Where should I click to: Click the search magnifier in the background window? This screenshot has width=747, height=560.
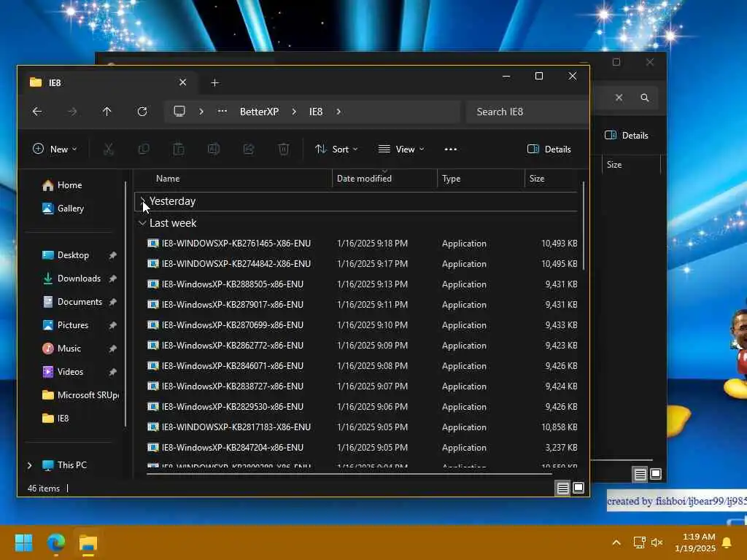point(645,98)
